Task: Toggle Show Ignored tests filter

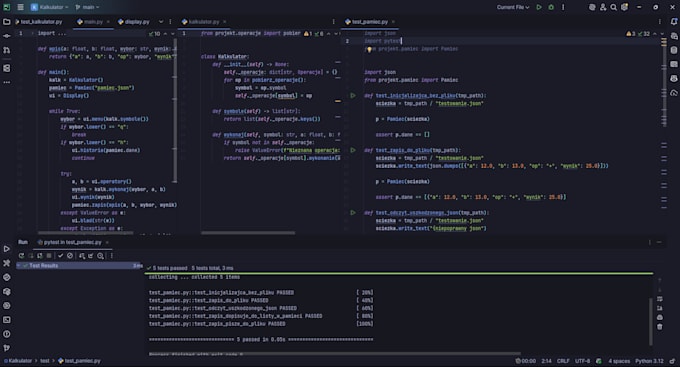Action: [x=70, y=256]
